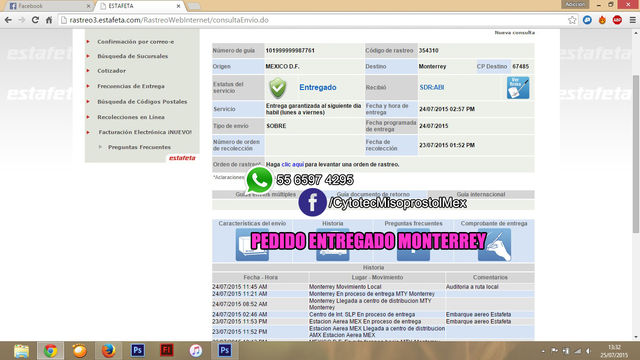The image size is (640, 360).
Task: Open the Cotizador sidebar link
Action: 111,71
